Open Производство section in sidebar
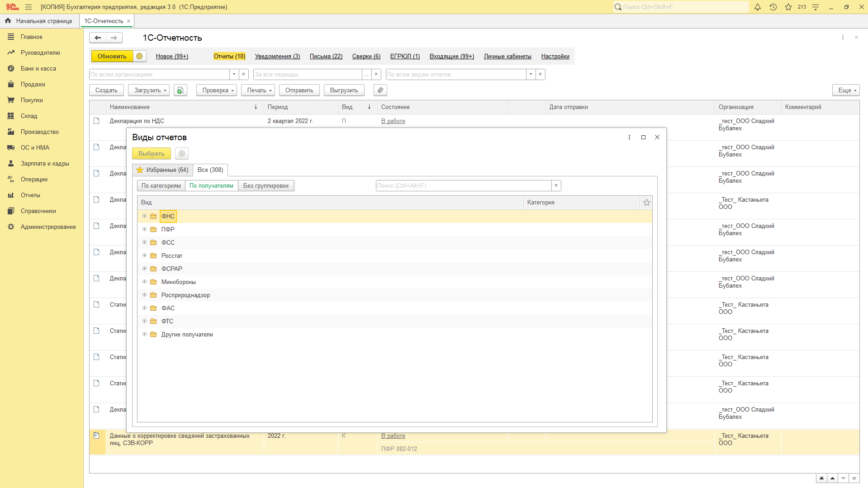The width and height of the screenshot is (868, 488). pos(40,132)
